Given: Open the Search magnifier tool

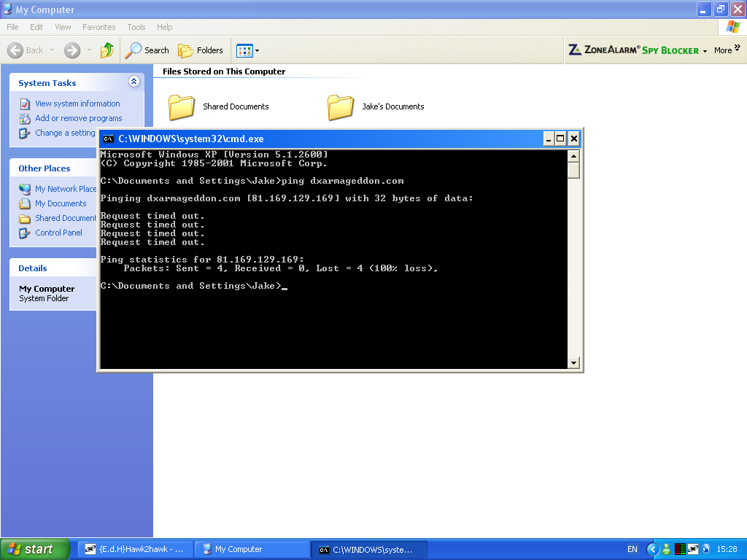Looking at the screenshot, I should click(x=133, y=50).
